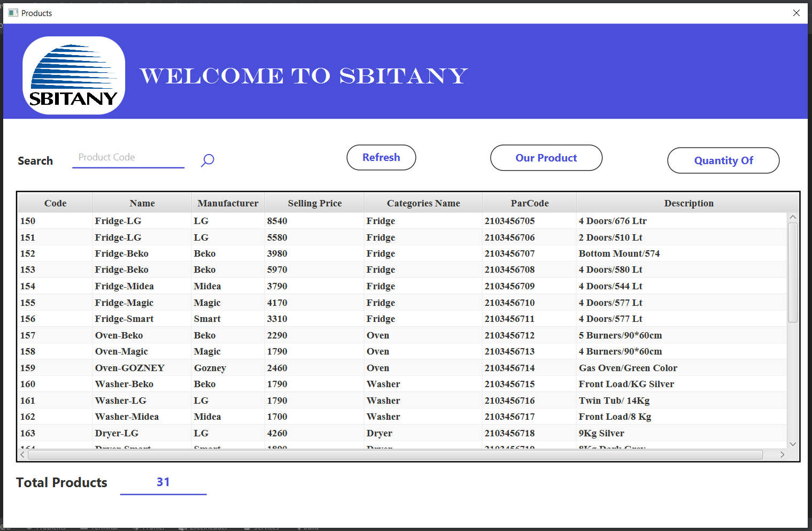Sort by Categories Name column header

click(x=423, y=203)
